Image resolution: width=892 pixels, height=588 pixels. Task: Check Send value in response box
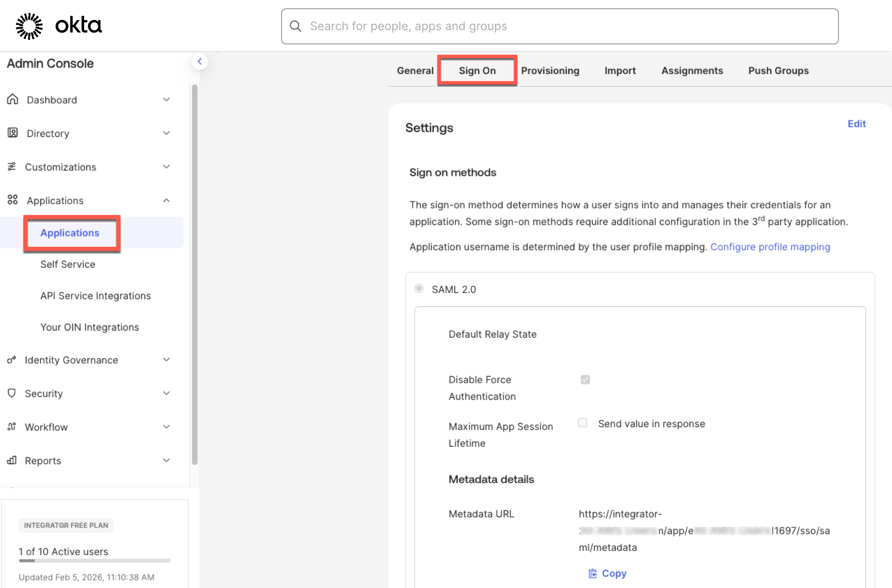(x=582, y=423)
